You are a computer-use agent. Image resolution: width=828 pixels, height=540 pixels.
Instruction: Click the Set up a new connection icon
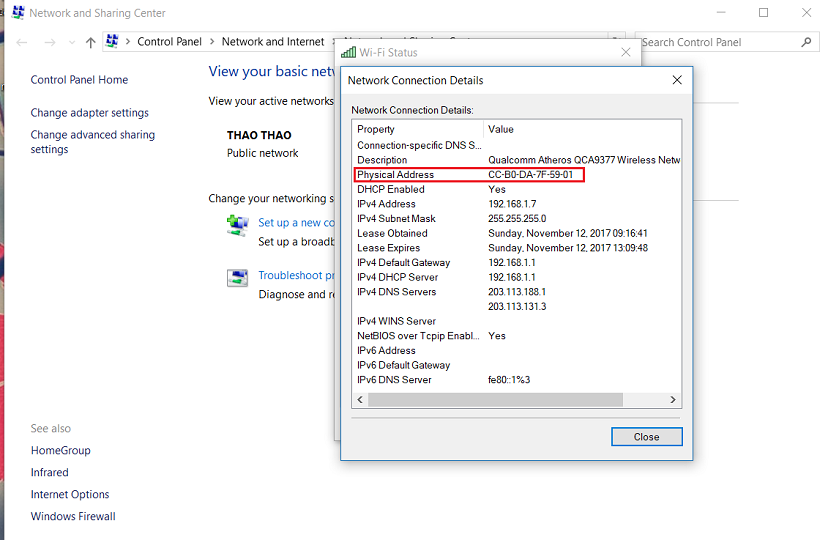point(237,225)
